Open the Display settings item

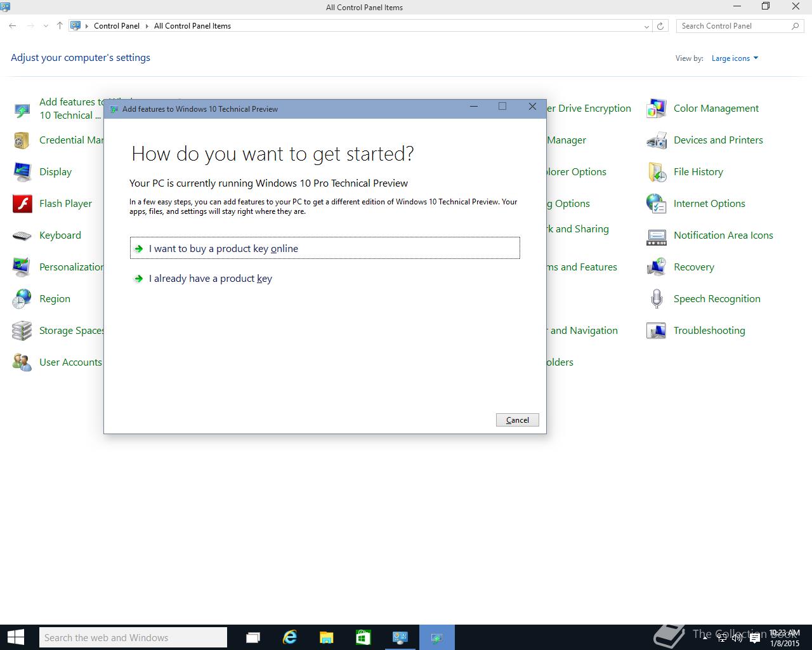(x=43, y=172)
